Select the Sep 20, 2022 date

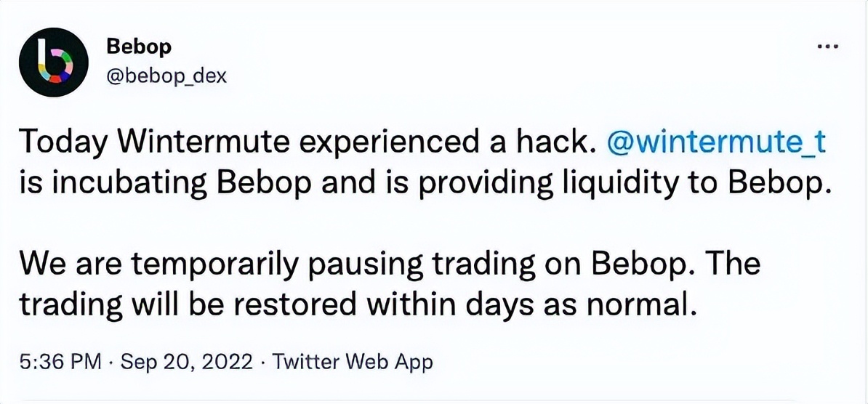click(x=187, y=361)
